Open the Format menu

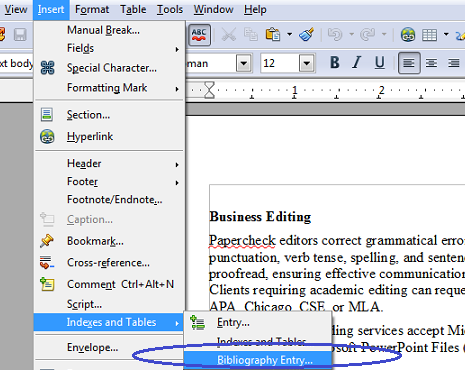click(x=92, y=10)
